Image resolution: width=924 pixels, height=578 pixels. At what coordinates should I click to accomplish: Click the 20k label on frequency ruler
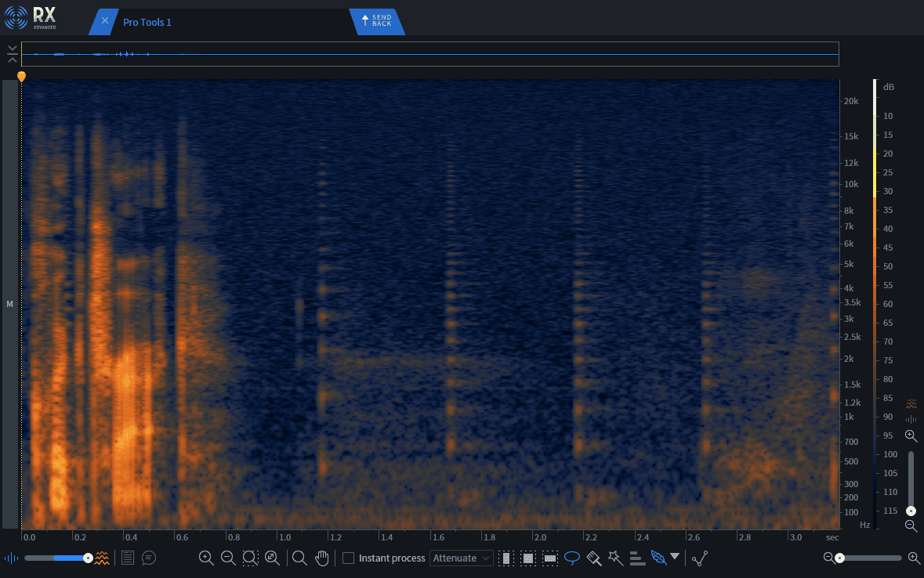point(851,101)
